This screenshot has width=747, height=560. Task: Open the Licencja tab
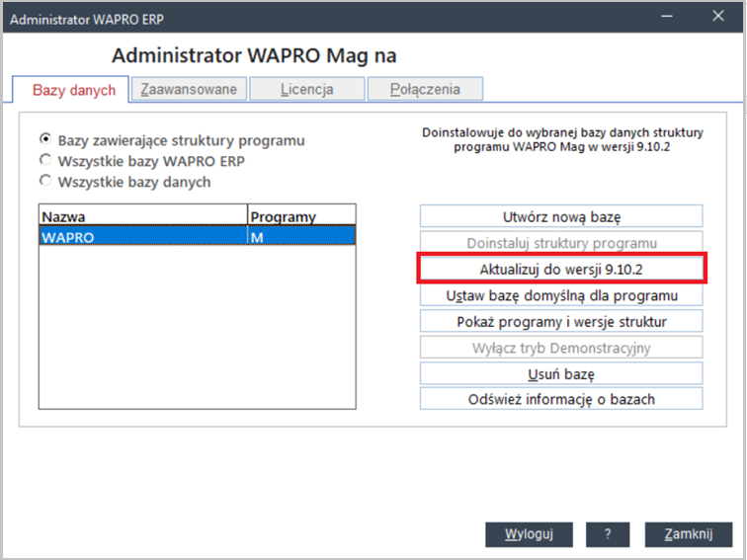tap(306, 90)
